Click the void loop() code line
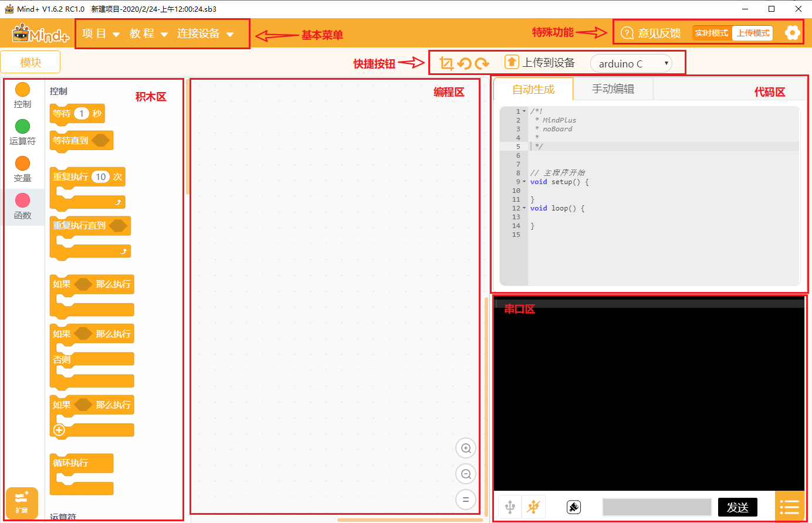Screen dimensions: 812x523 pos(557,208)
